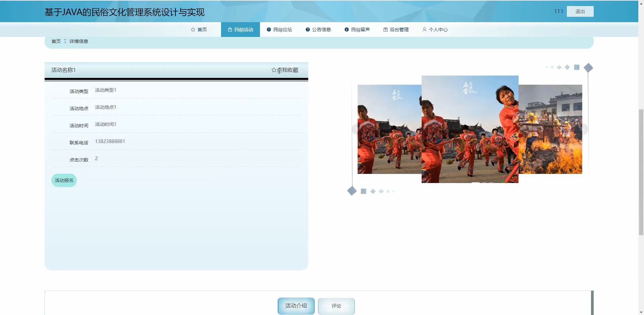Switch to the 活动介绍 tab

tap(296, 306)
